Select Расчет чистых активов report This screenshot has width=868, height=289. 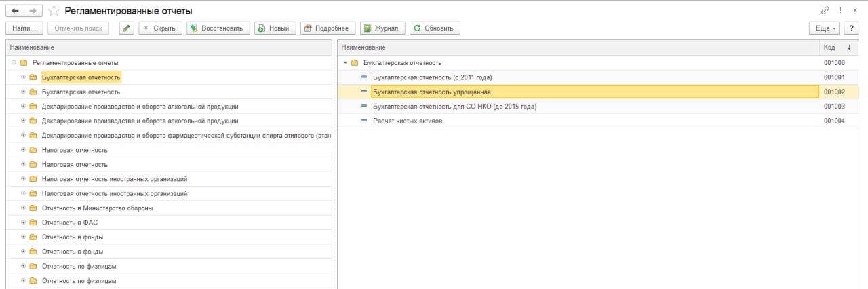click(407, 121)
